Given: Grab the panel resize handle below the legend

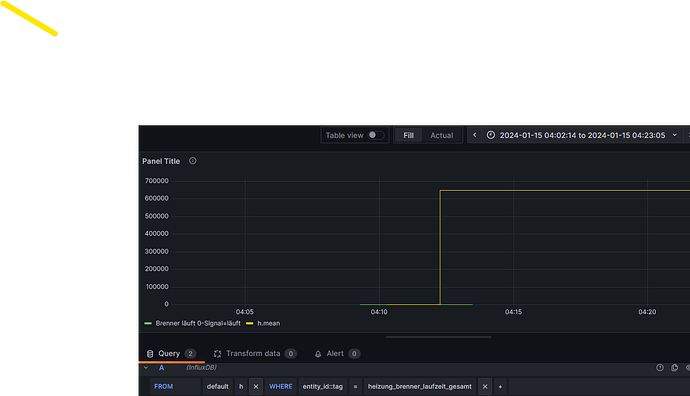Looking at the screenshot, I should click(439, 337).
